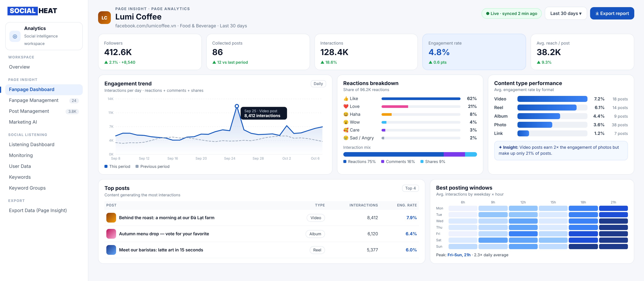This screenshot has height=281, width=644.
Task: Open Keywords in the sidebar
Action: coord(44,177)
